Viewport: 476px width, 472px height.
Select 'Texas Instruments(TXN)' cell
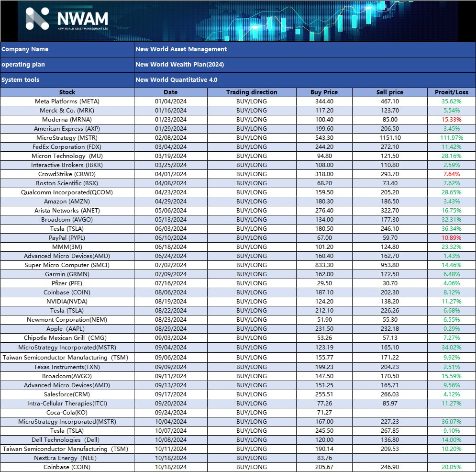coord(67,367)
